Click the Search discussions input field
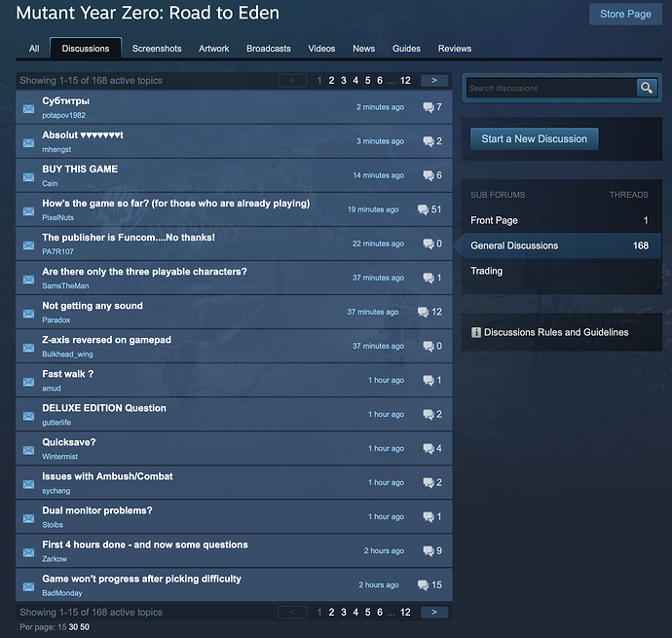Viewport: 672px width, 638px height. [551, 88]
